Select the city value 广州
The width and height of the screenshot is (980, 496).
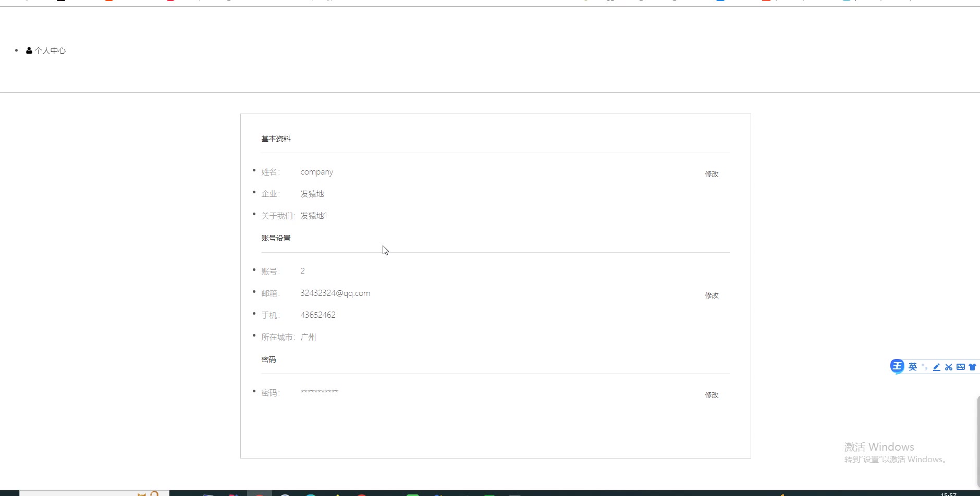pos(308,337)
